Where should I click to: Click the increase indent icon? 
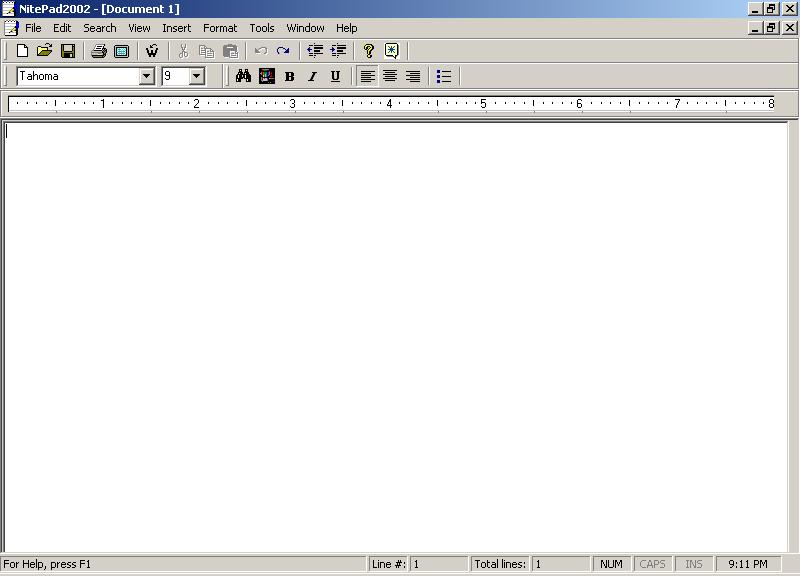click(x=338, y=51)
